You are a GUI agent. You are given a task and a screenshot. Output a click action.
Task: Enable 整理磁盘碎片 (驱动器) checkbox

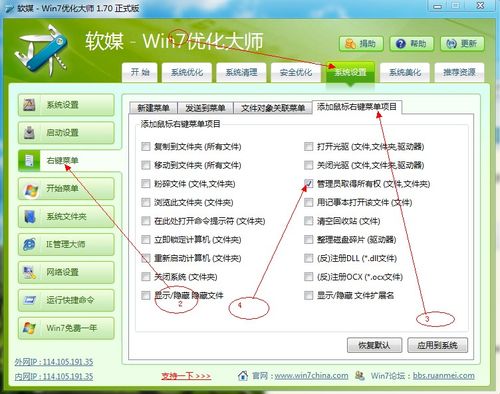coord(309,239)
